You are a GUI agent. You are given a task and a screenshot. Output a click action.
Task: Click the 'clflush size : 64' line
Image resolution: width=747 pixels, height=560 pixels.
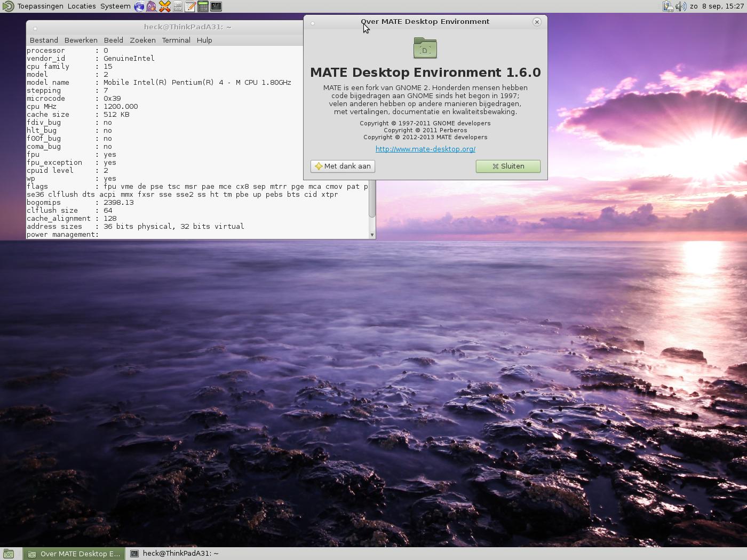pyautogui.click(x=69, y=211)
